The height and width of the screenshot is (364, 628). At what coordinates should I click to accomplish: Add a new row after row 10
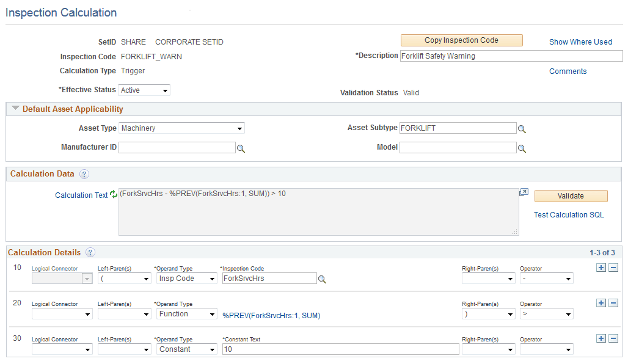click(601, 267)
